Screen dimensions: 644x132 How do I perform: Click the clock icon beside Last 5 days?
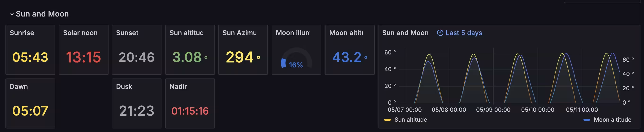[440, 33]
